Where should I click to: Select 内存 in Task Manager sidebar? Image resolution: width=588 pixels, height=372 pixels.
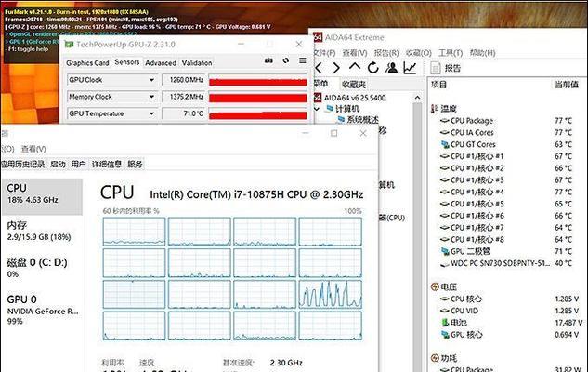click(42, 231)
